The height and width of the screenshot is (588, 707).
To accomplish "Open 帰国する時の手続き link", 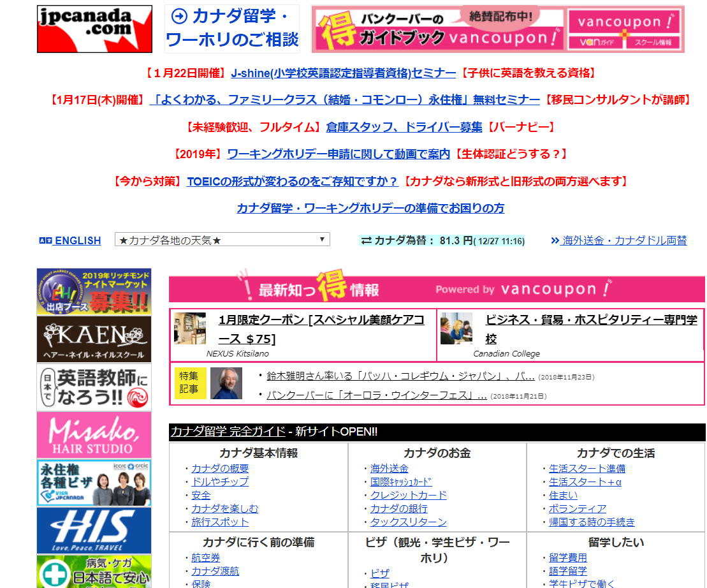I will (592, 522).
